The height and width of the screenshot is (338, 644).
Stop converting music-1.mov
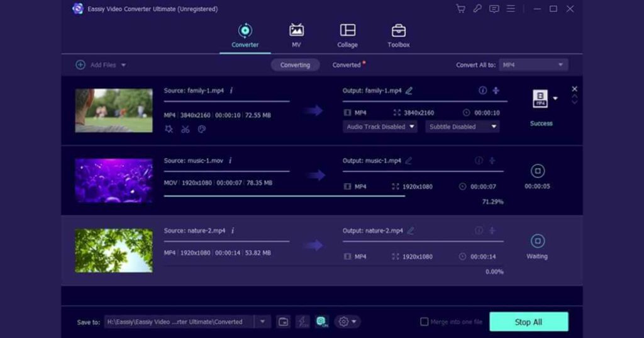[x=538, y=171]
